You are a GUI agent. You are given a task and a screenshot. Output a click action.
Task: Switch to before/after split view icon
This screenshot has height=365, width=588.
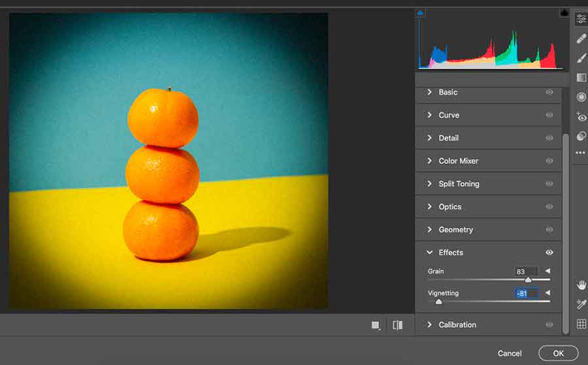click(x=397, y=325)
